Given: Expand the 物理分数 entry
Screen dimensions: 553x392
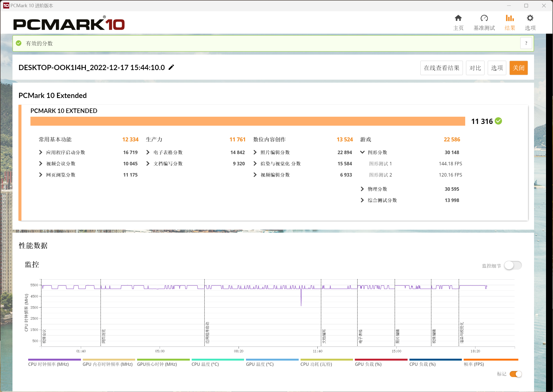Looking at the screenshot, I should coord(362,189).
